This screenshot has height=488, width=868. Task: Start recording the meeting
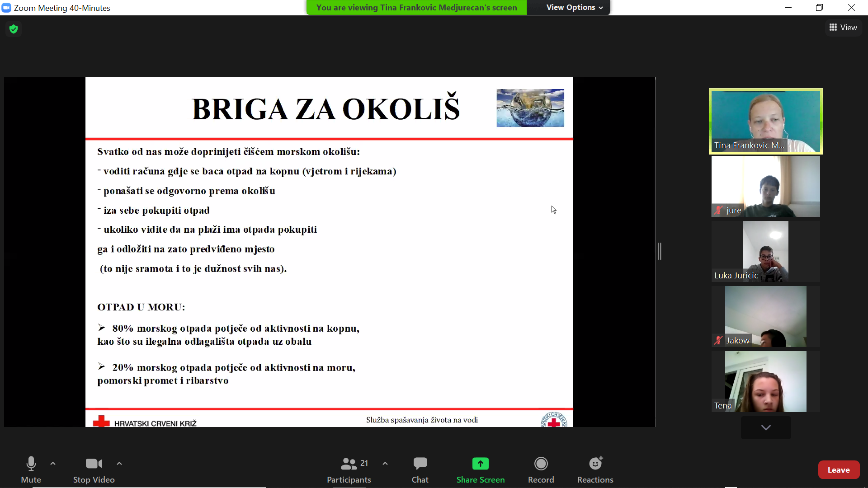[x=541, y=470]
